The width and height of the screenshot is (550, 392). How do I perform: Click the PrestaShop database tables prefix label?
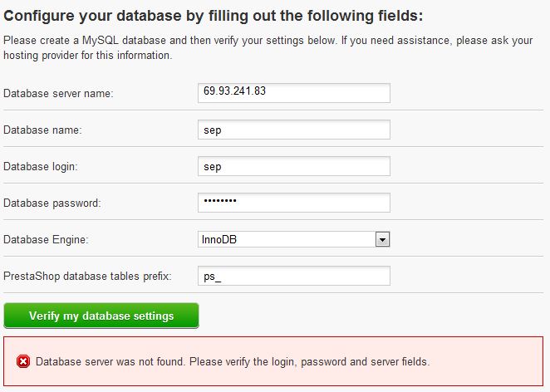point(87,276)
